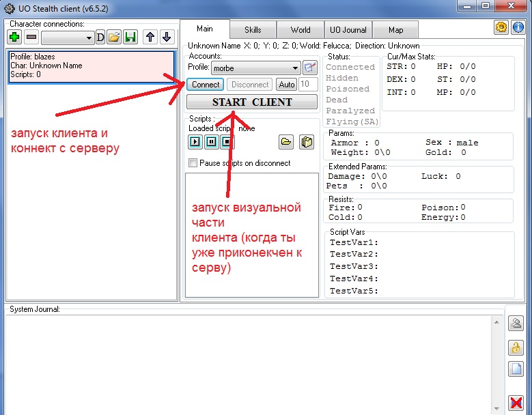Toggle the Auto reconnect button

pyautogui.click(x=286, y=84)
